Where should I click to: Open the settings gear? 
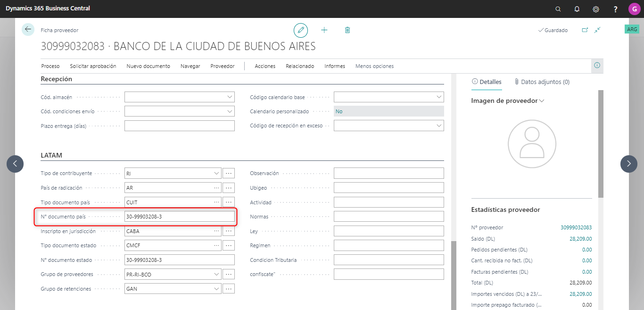click(x=596, y=9)
